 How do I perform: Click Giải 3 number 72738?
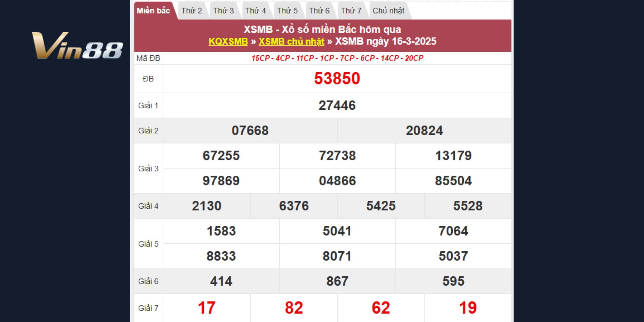coord(337,156)
